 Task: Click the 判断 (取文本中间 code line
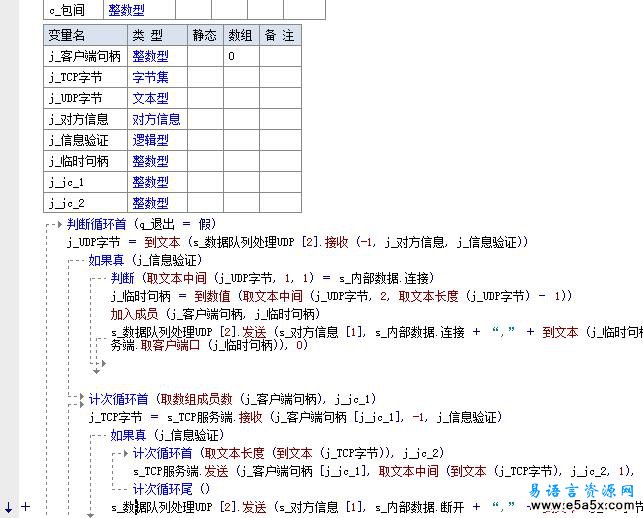coord(272,278)
